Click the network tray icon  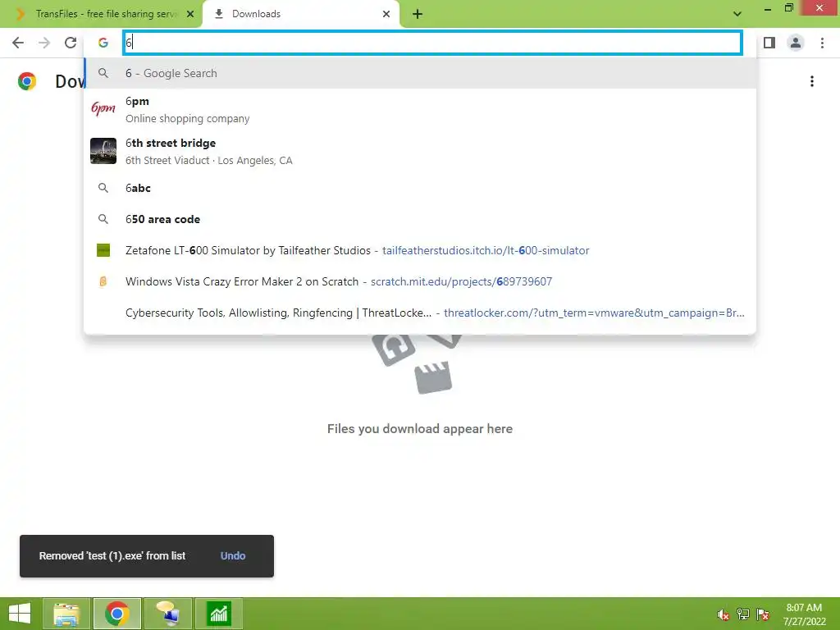[743, 614]
